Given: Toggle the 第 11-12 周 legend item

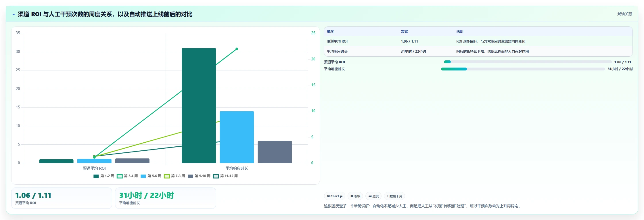Looking at the screenshot, I should pyautogui.click(x=225, y=176).
